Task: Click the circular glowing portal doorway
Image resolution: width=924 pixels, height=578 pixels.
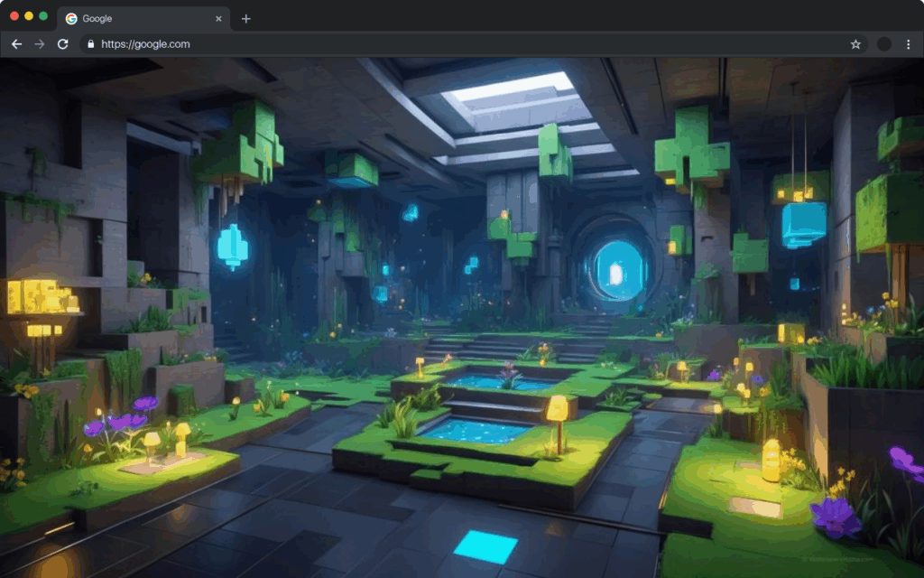Action: 617,269
